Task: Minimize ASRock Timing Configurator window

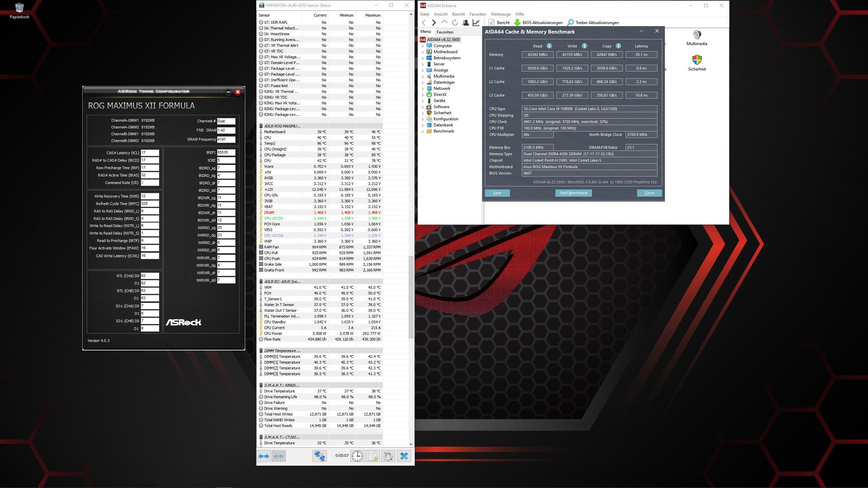Action: click(x=228, y=92)
